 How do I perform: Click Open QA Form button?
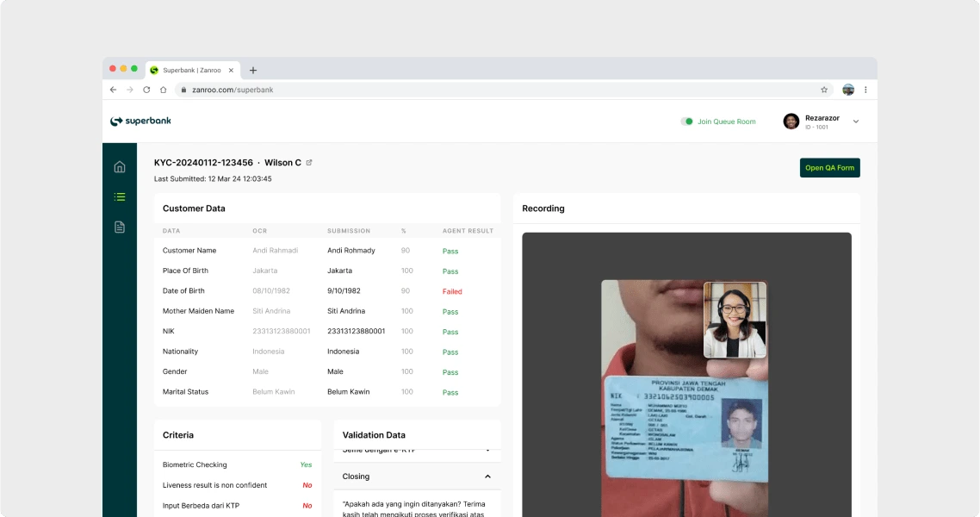829,167
